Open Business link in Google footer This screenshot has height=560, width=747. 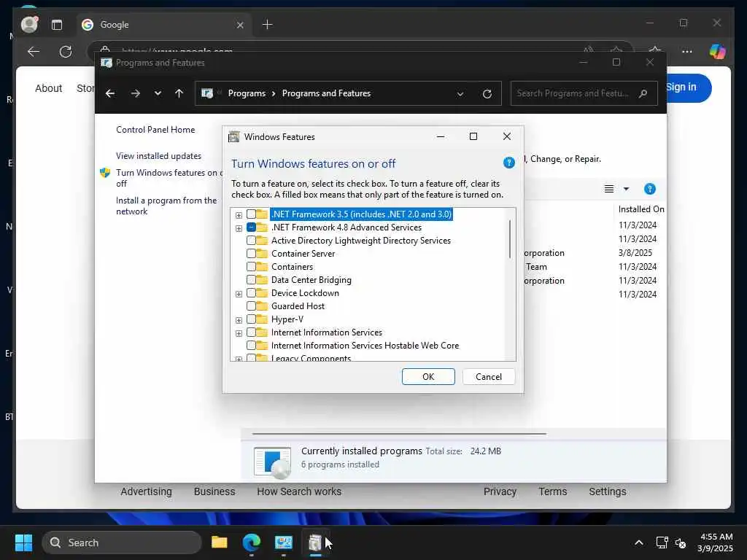[214, 491]
